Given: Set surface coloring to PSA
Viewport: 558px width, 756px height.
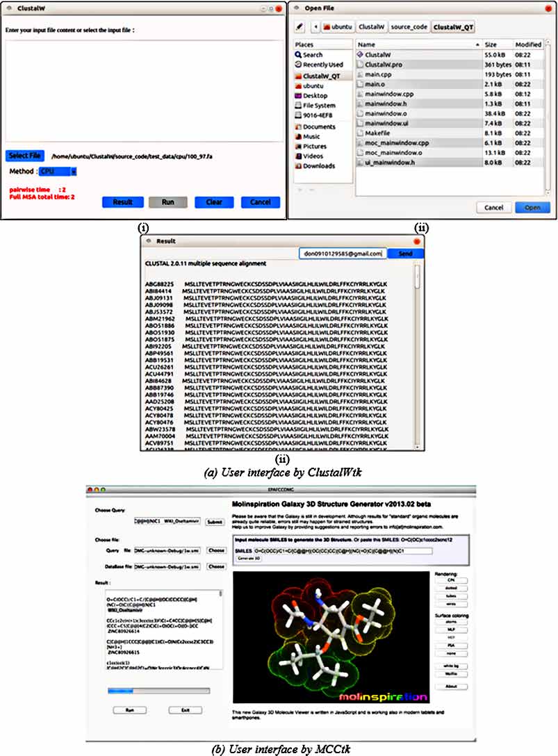Looking at the screenshot, I should [x=451, y=646].
